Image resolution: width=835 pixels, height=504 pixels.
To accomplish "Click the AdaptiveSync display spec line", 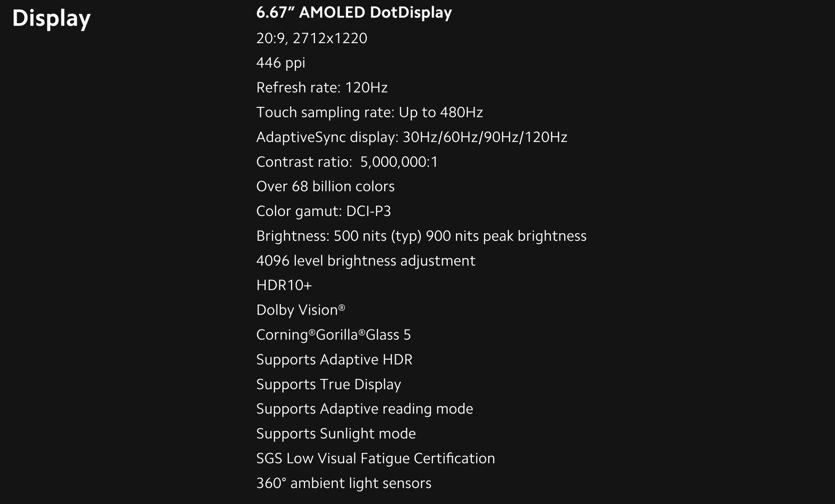I will point(412,138).
